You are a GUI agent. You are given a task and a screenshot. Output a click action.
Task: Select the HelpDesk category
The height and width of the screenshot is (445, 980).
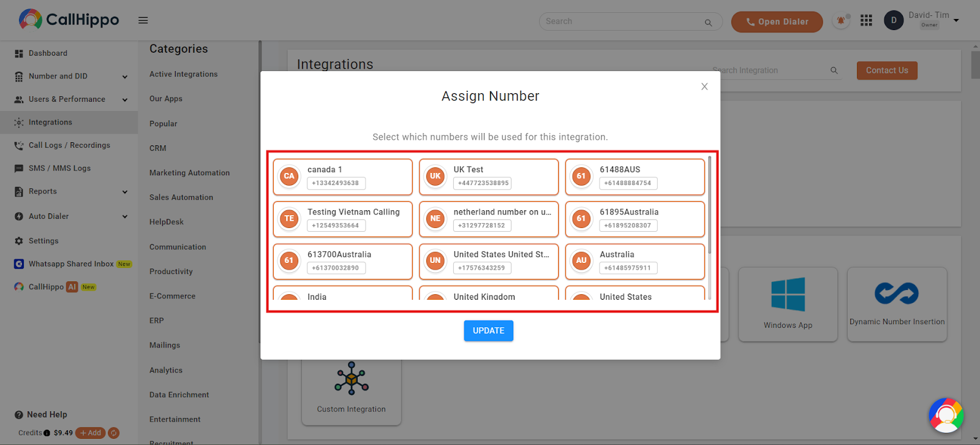167,222
